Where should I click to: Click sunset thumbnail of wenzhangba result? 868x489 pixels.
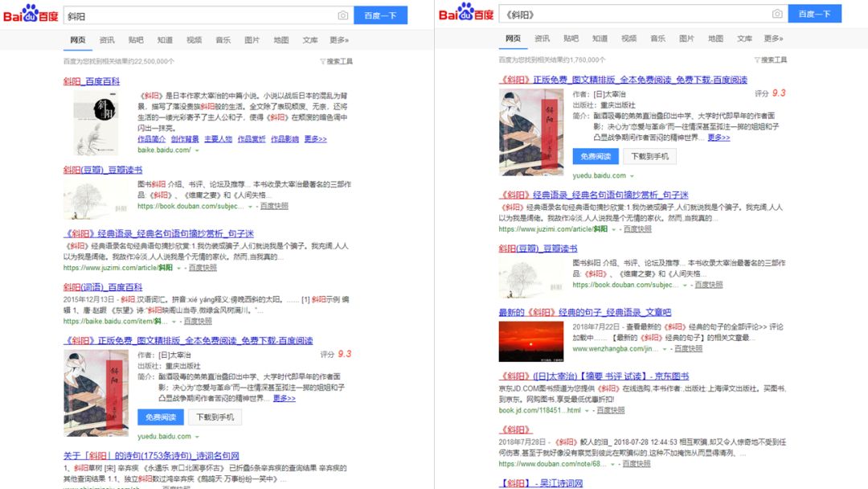pyautogui.click(x=531, y=342)
